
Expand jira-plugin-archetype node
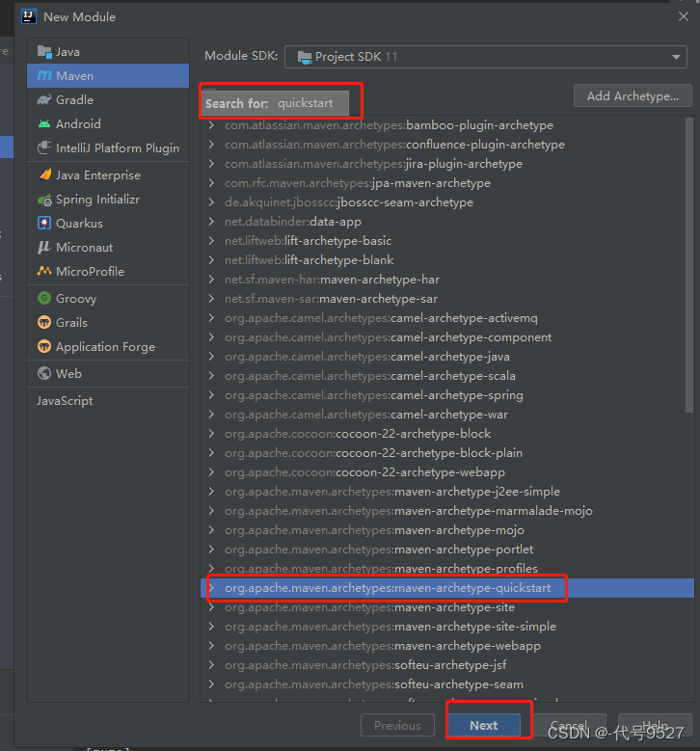(211, 163)
